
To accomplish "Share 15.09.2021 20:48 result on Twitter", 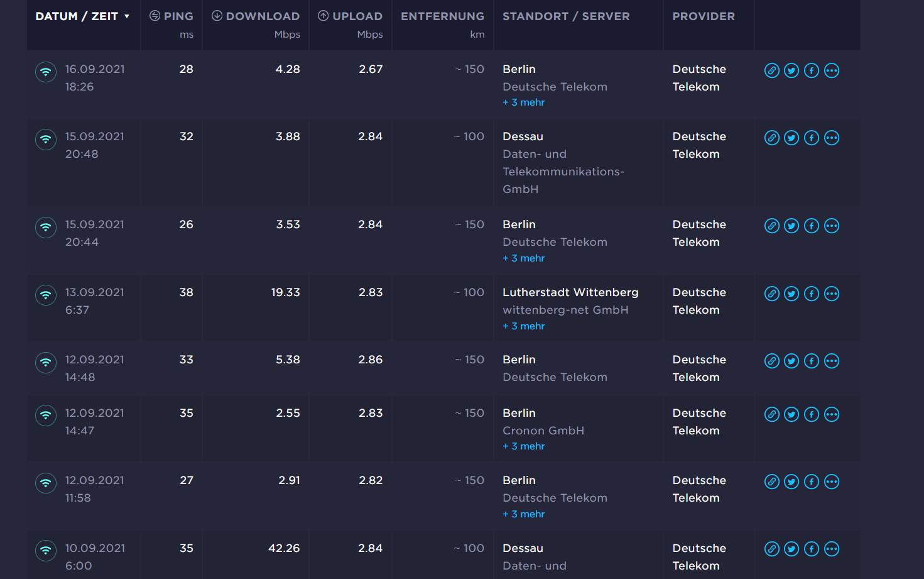I will pyautogui.click(x=791, y=138).
